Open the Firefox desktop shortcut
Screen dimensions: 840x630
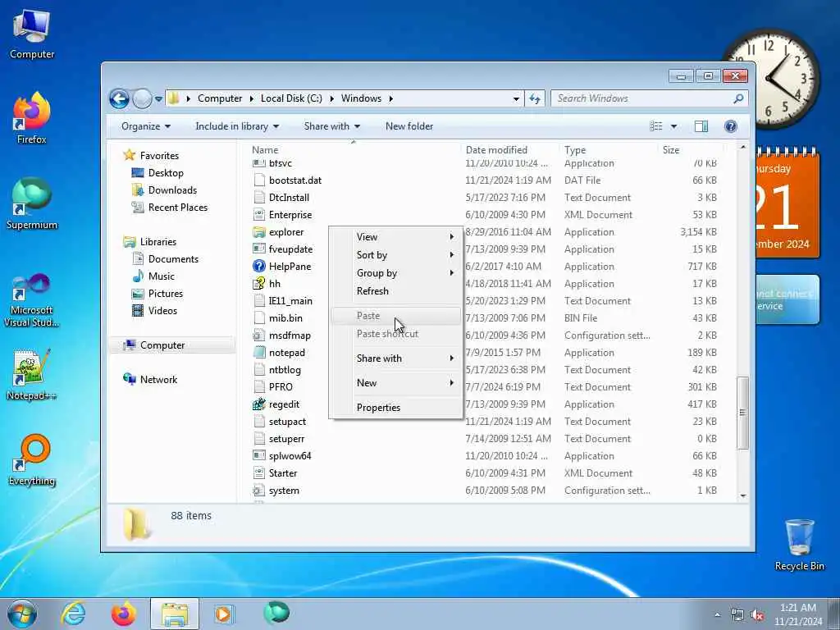click(32, 118)
